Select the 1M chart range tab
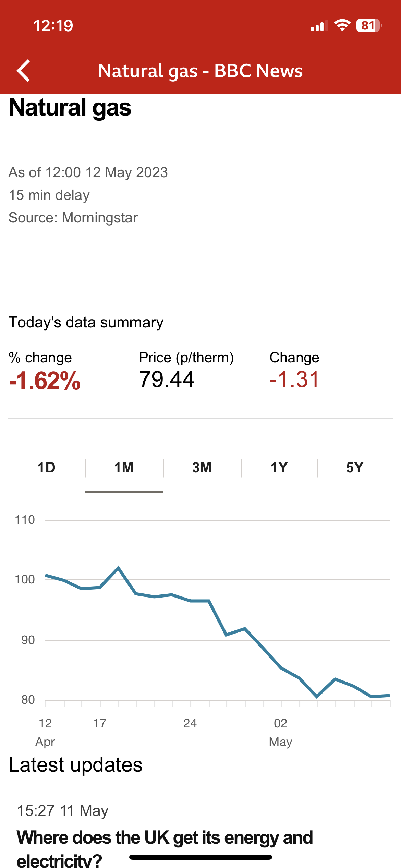 pyautogui.click(x=124, y=468)
